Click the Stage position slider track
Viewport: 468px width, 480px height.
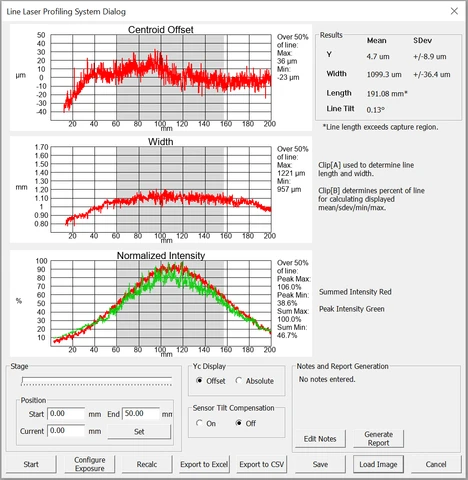pos(97,381)
